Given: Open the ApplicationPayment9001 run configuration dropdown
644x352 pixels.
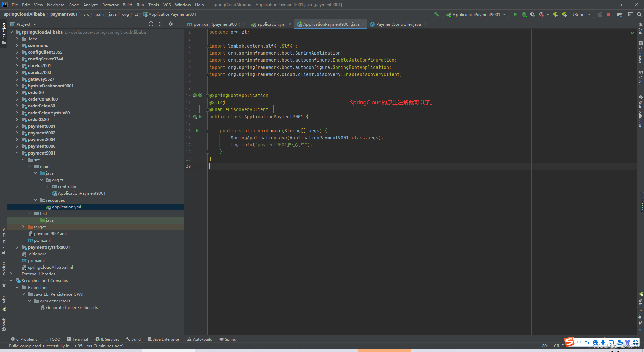Looking at the screenshot, I should (x=476, y=14).
